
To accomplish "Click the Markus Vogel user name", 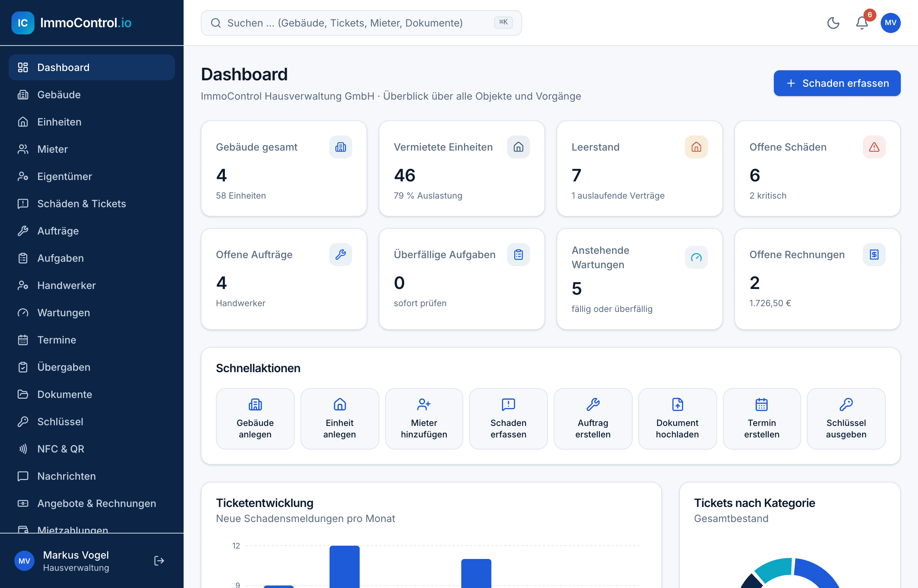I will point(76,555).
